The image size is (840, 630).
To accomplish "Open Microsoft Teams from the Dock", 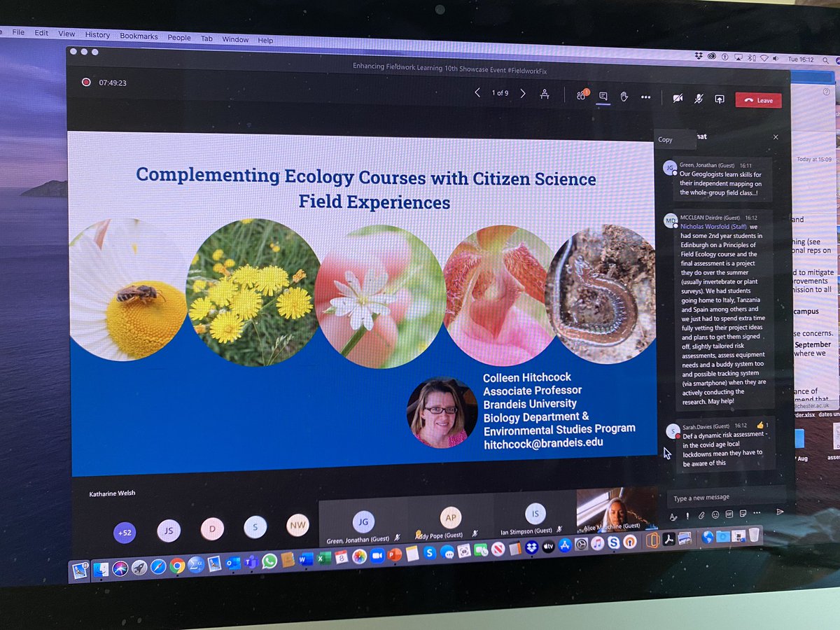I will tap(251, 561).
